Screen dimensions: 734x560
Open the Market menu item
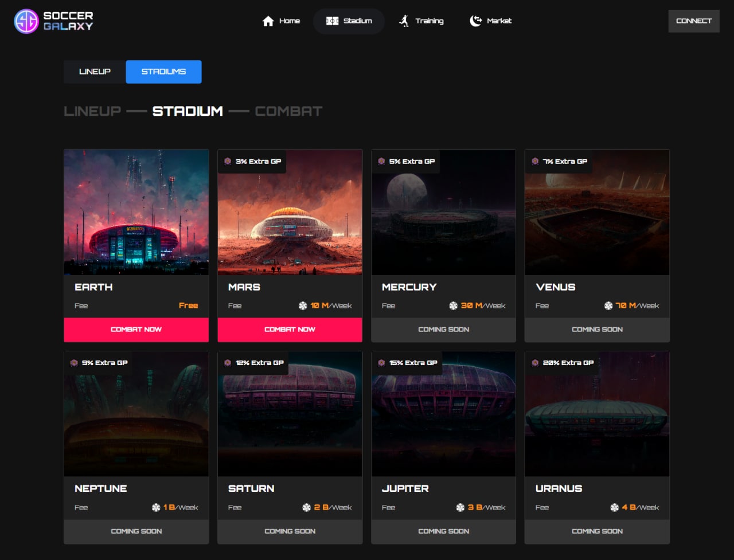pyautogui.click(x=498, y=21)
